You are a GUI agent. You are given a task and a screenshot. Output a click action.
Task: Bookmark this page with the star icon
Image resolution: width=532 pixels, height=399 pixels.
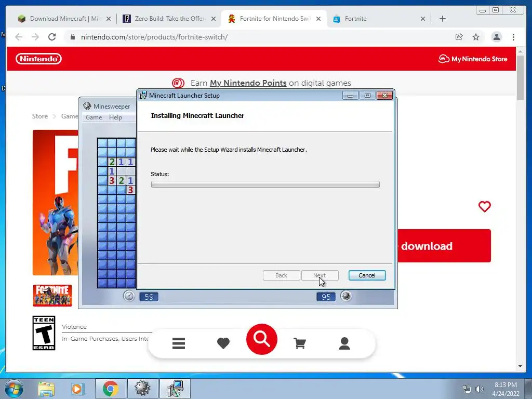click(x=476, y=37)
